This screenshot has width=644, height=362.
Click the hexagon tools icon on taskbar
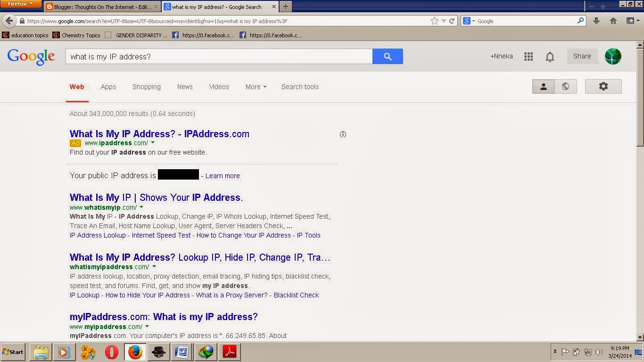tap(88, 352)
